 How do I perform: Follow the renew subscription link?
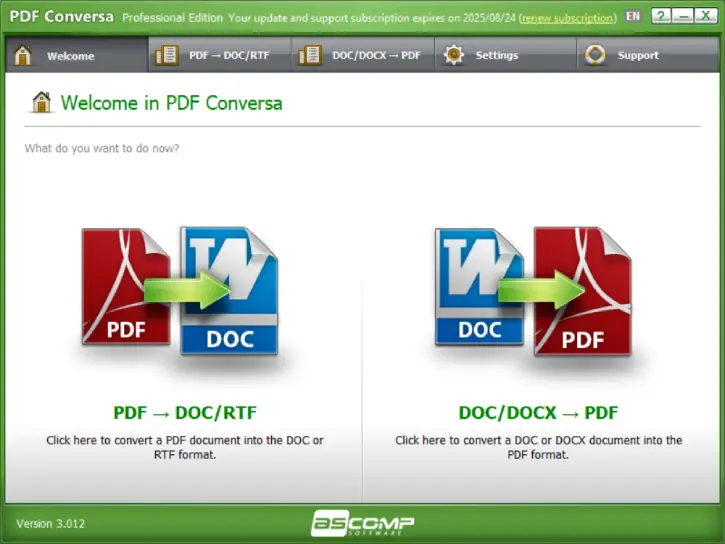[x=568, y=18]
